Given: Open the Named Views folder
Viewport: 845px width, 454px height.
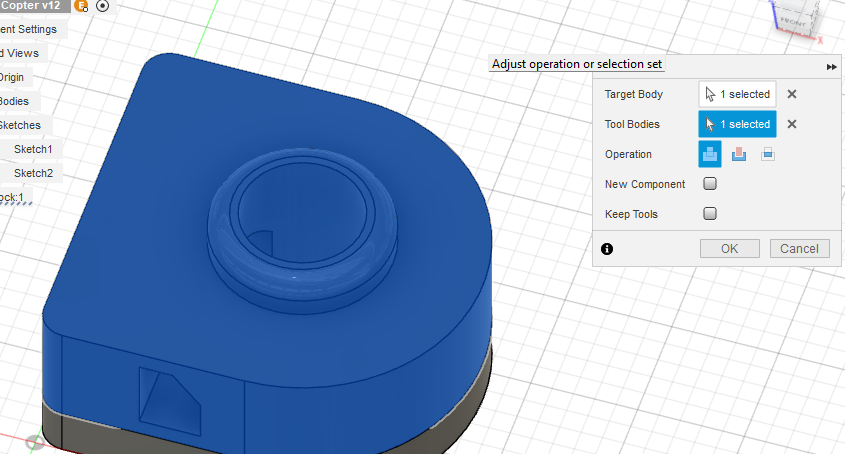Looking at the screenshot, I should click(20, 53).
